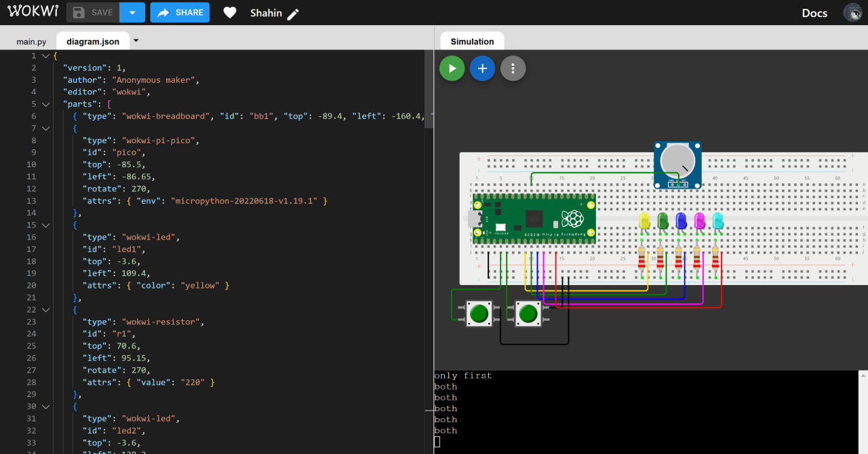Click the editor vertical scrollbar
868x454 pixels.
tap(429, 88)
